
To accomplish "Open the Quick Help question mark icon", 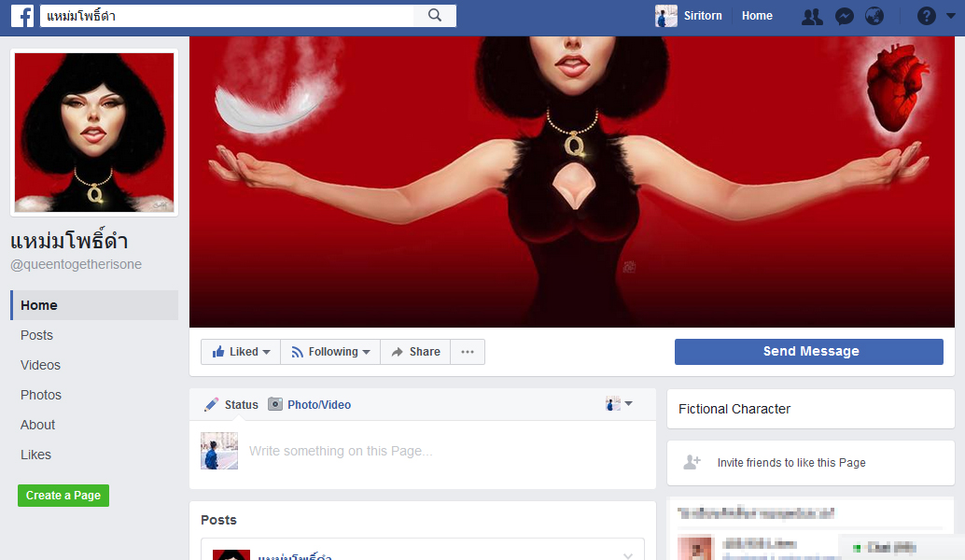I will tap(926, 16).
